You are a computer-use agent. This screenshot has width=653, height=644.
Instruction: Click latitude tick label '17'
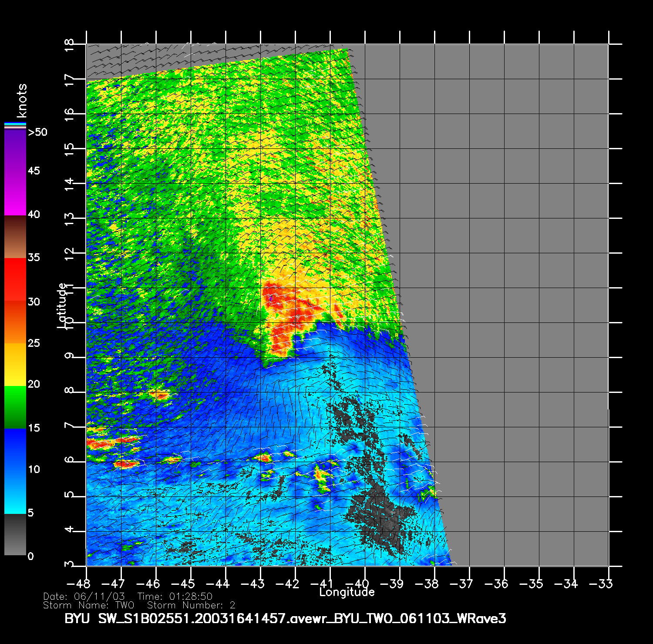69,80
